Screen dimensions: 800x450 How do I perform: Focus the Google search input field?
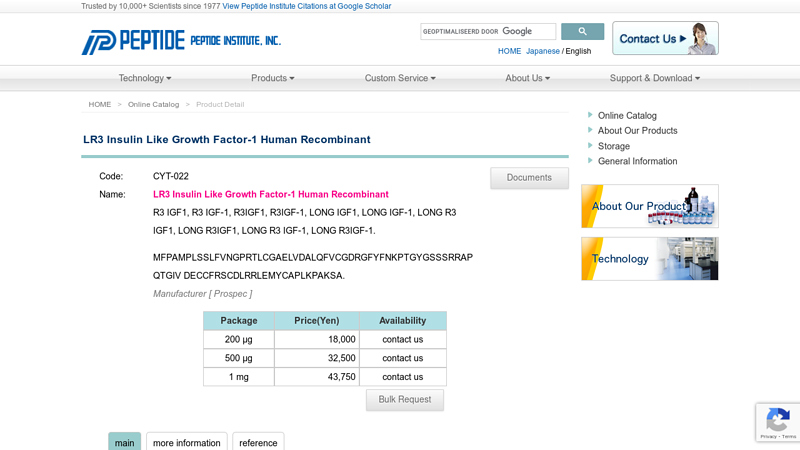click(x=488, y=32)
